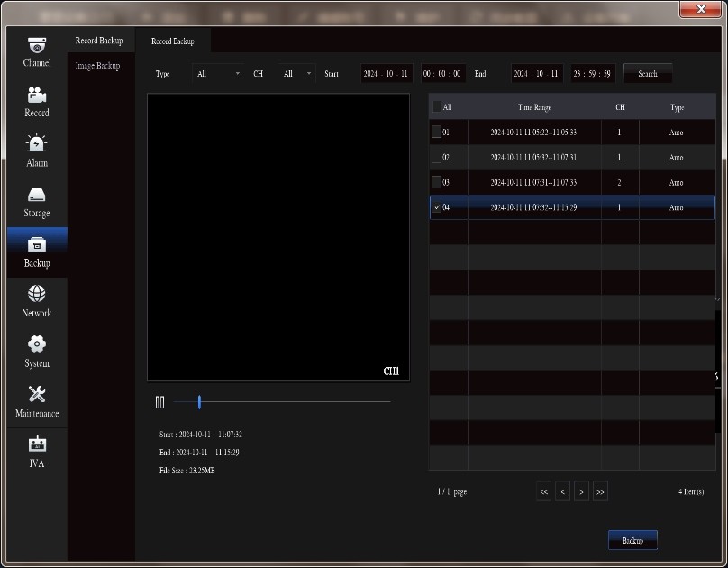The width and height of the screenshot is (728, 568).
Task: Expand the CH channel dropdown
Action: tap(297, 74)
